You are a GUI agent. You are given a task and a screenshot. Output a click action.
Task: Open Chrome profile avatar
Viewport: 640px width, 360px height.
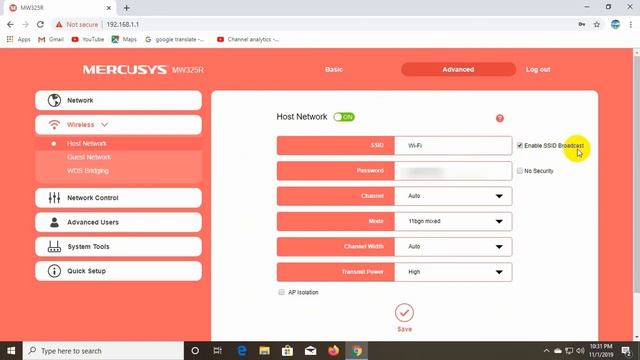tap(615, 24)
